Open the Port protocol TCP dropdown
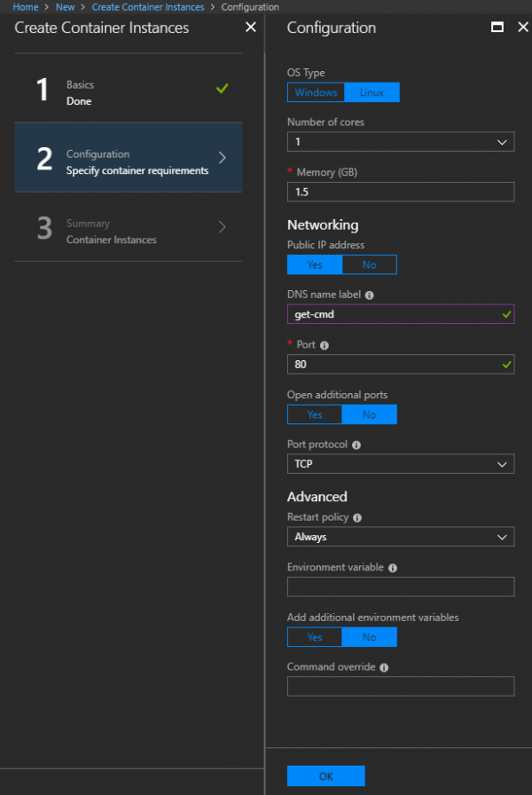532x795 pixels. click(401, 464)
